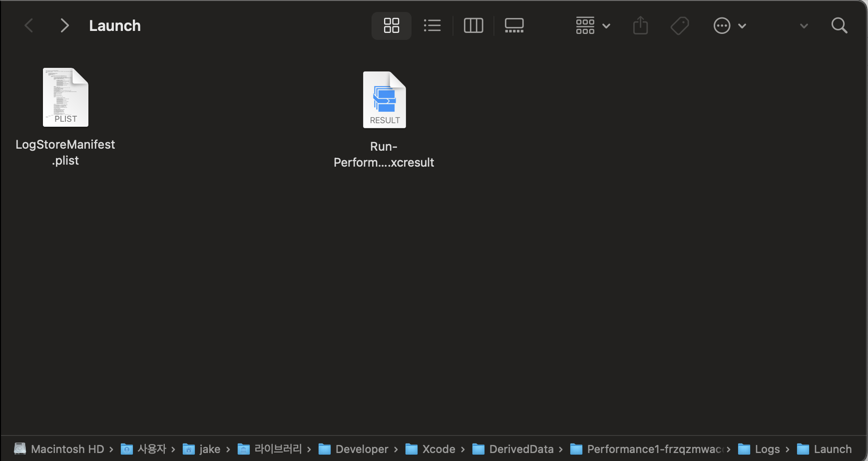The height and width of the screenshot is (461, 868).
Task: Select the LogStoreManifest PLIST file icon
Action: click(65, 97)
